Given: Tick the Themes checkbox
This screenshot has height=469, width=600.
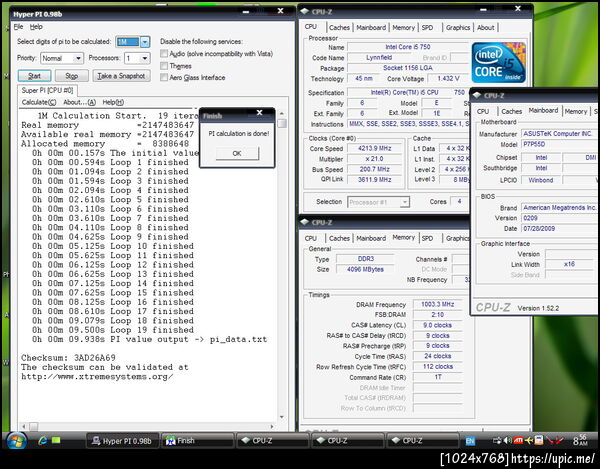Looking at the screenshot, I should pyautogui.click(x=164, y=66).
